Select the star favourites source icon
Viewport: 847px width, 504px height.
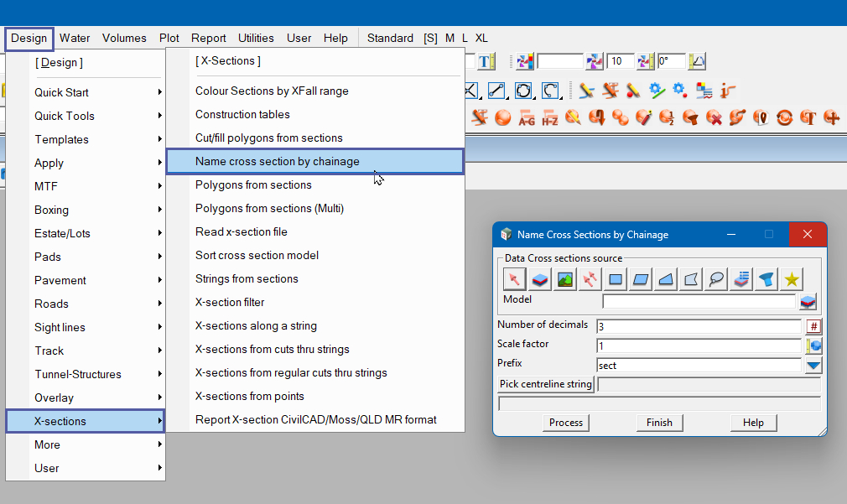pos(791,279)
